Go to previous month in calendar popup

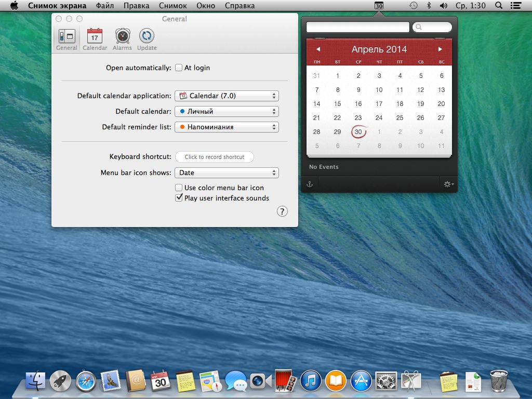tap(318, 49)
